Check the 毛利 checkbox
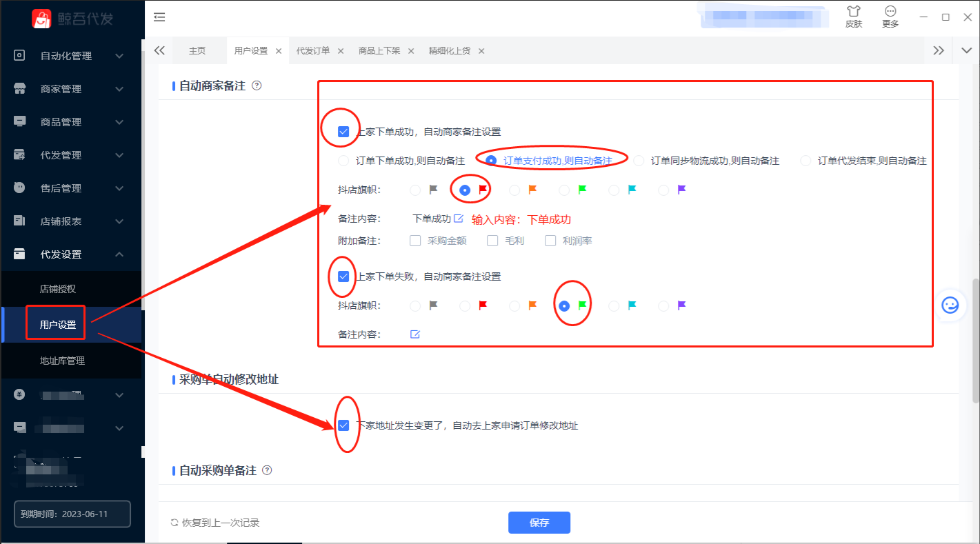Image resolution: width=980 pixels, height=544 pixels. pos(492,241)
